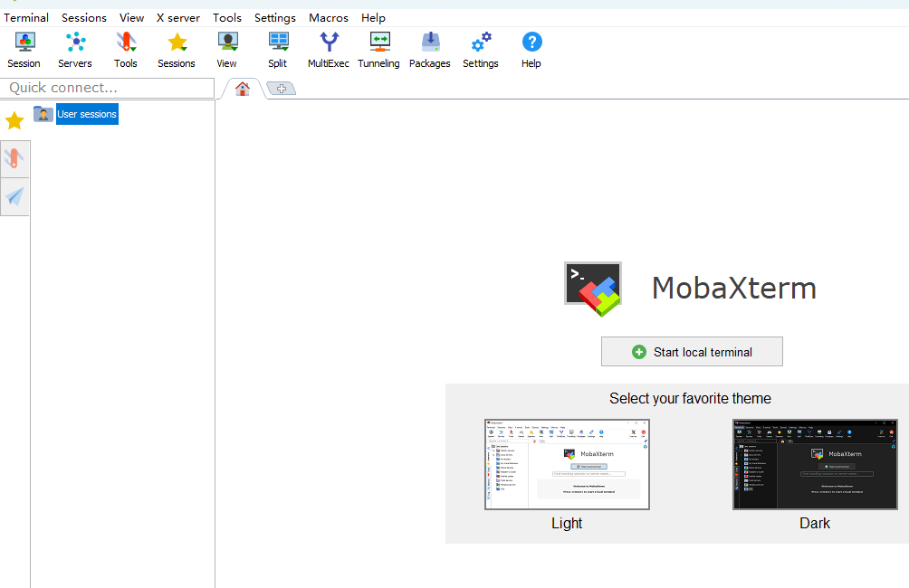
Task: Click the User sessions folder icon
Action: click(x=43, y=114)
